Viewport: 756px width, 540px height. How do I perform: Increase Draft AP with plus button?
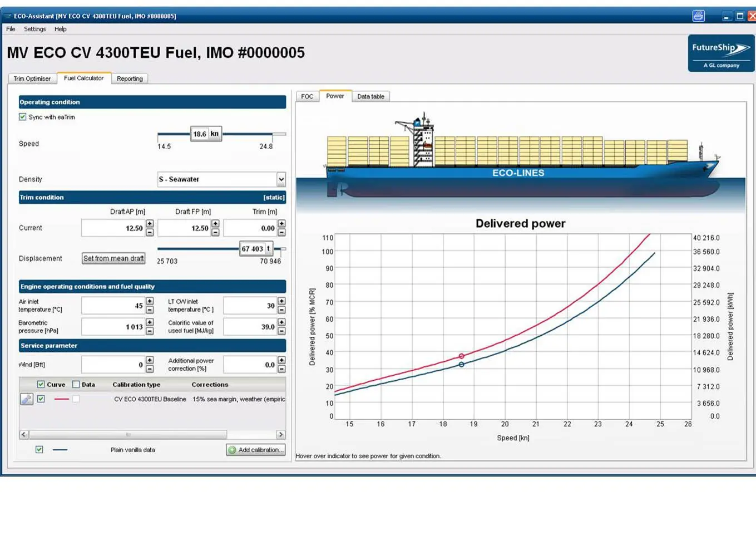150,224
